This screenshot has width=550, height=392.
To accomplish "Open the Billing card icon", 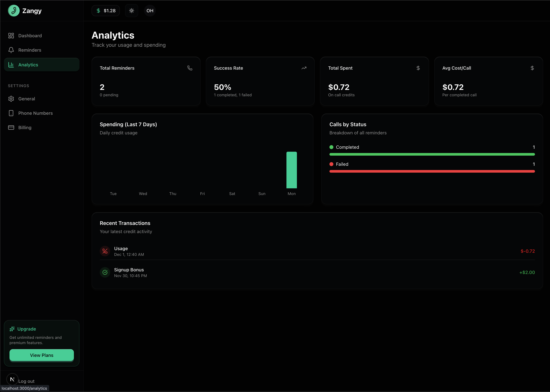I will point(11,127).
